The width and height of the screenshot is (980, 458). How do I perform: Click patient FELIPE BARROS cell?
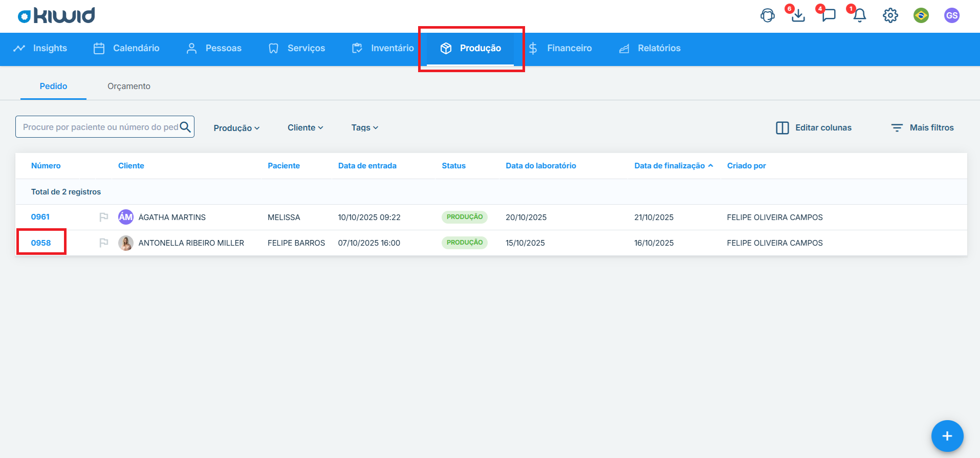tap(296, 243)
